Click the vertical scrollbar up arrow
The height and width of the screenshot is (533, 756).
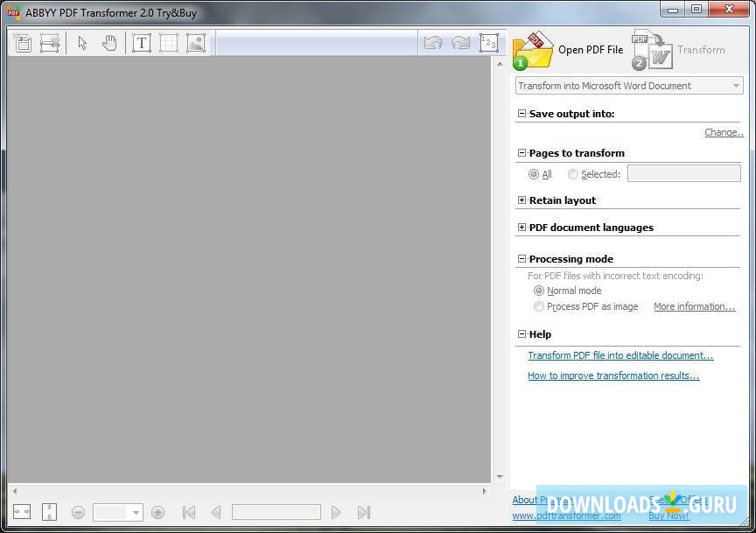(x=500, y=64)
